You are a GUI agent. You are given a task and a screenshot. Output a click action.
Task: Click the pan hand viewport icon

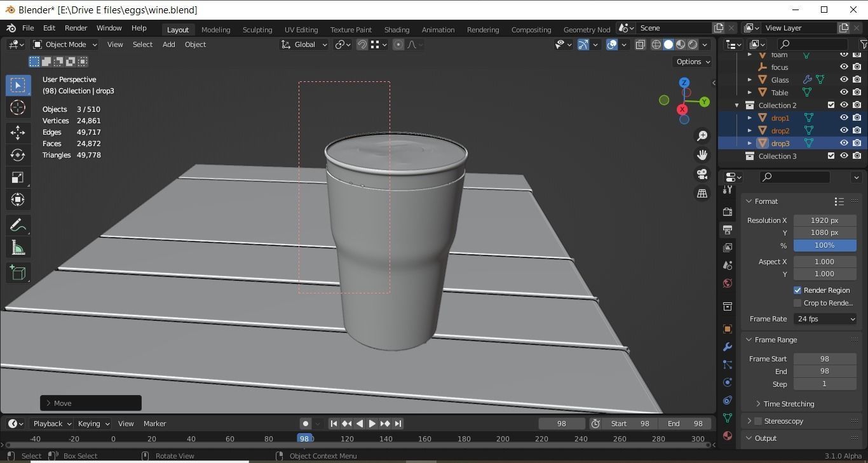(702, 155)
